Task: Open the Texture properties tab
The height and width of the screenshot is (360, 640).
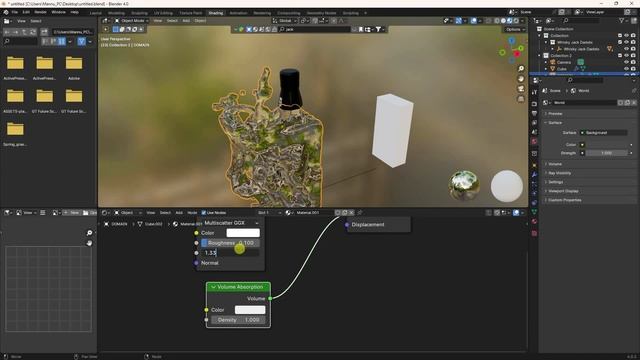Action: tap(534, 233)
